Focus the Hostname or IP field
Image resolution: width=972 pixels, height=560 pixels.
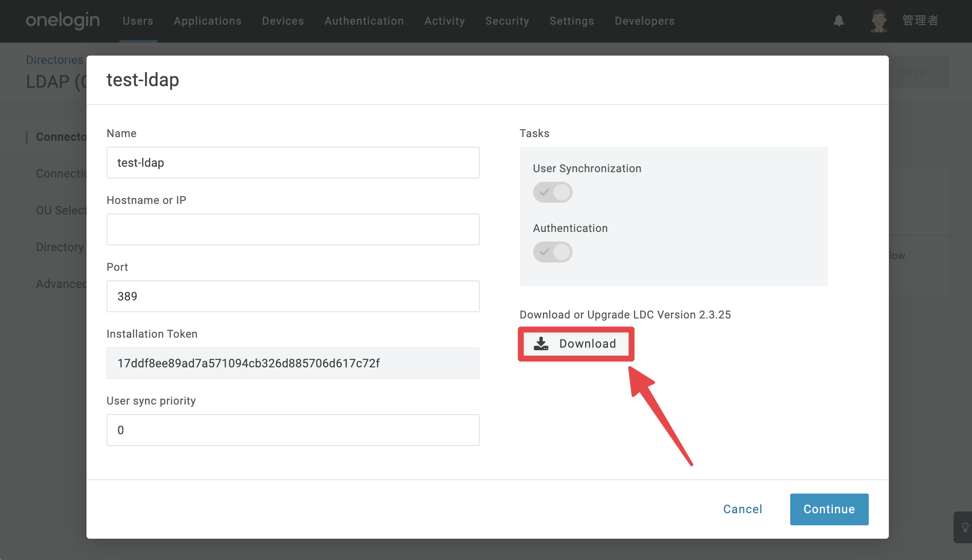[x=293, y=229]
